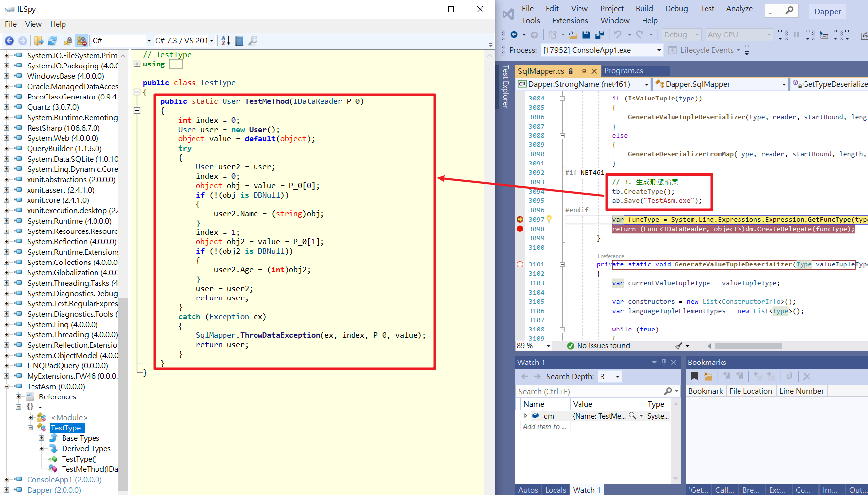Toggle ILSpy show internal types icon
The height and width of the screenshot is (495, 868).
point(68,41)
